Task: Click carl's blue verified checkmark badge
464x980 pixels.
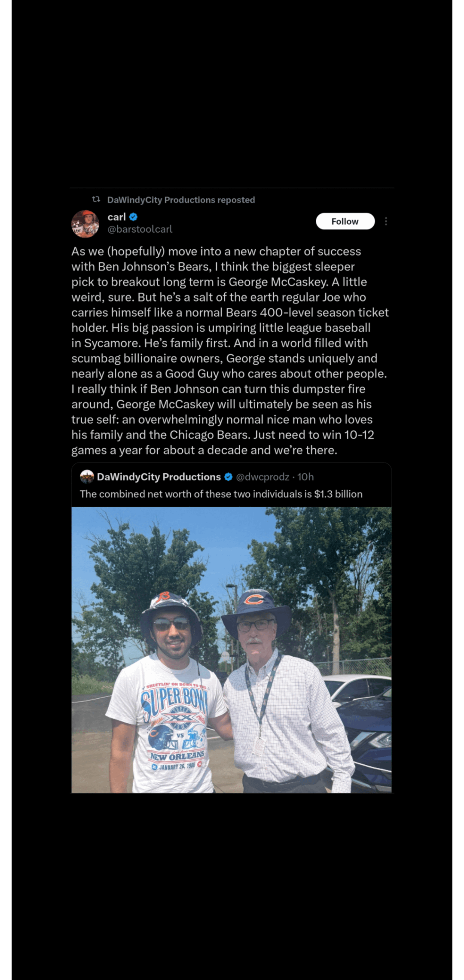Action: tap(134, 217)
